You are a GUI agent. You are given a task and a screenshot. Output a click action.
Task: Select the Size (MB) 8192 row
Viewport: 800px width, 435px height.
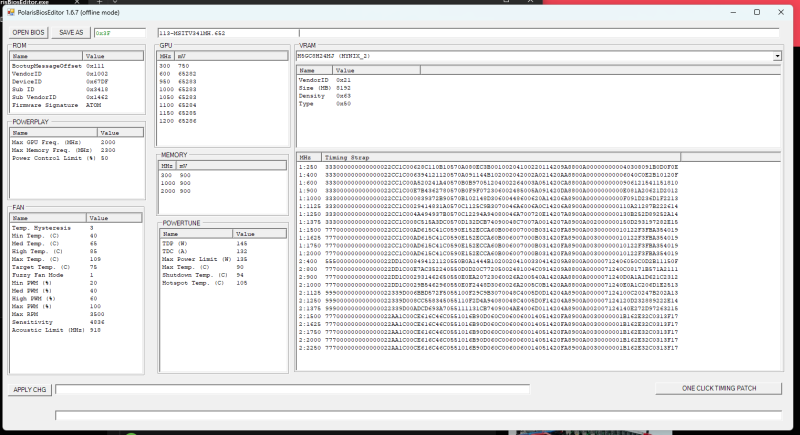coord(539,88)
